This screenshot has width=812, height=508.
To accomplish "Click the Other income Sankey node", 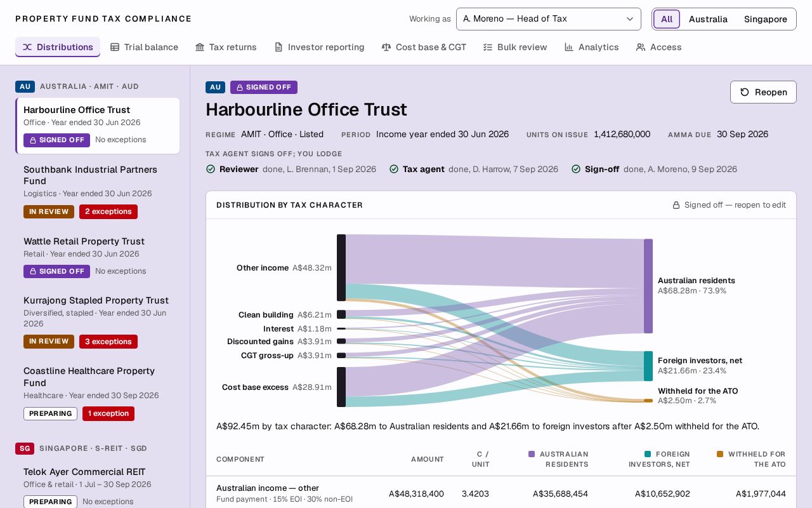I will [341, 267].
